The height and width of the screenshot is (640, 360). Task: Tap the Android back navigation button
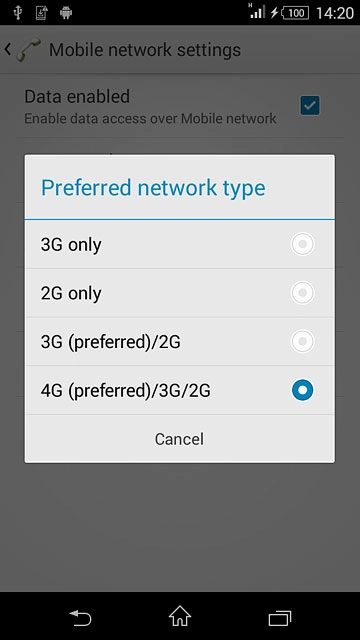coord(80,618)
